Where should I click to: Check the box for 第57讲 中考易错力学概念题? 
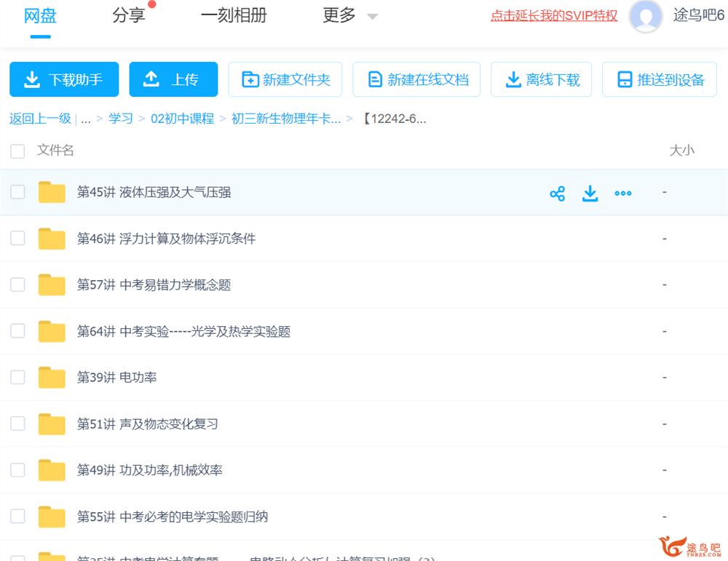[17, 285]
